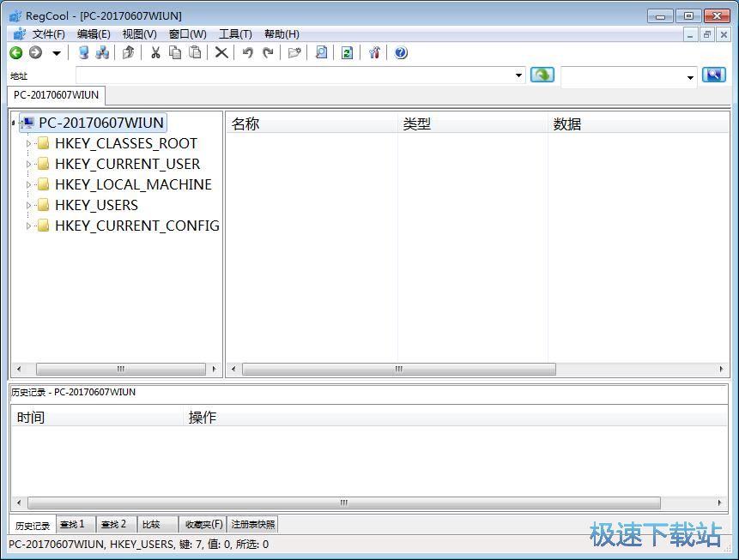Switch to the 注册表快照 tab

tap(253, 524)
